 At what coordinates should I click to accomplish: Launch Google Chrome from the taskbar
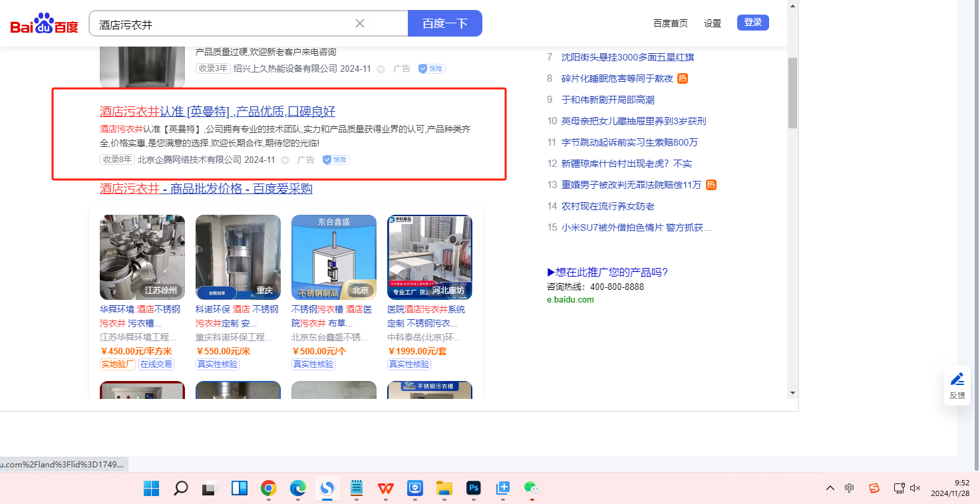tap(269, 489)
